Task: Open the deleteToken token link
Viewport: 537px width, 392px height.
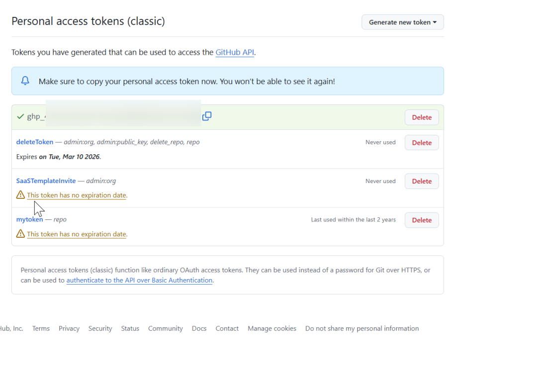Action: point(35,142)
